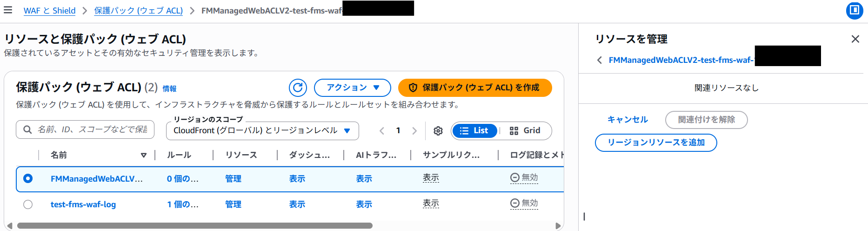Click the back chevron in resource panel
868x231 pixels.
(600, 60)
